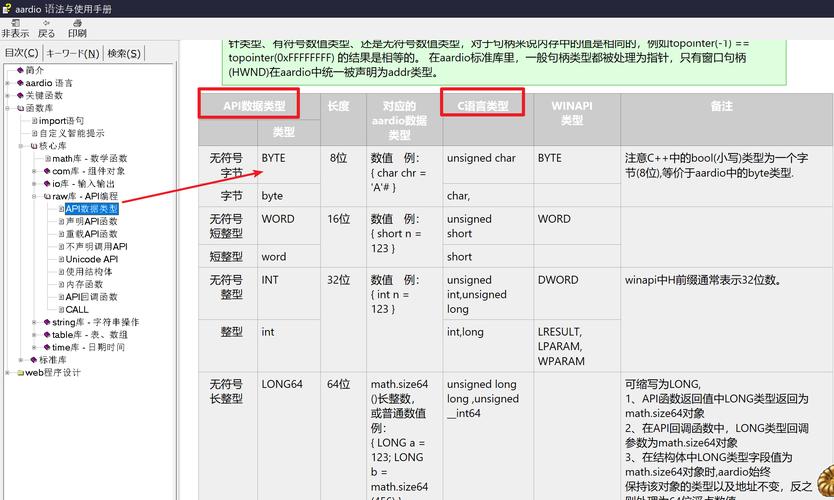
Task: Expand the time库 - 日期时间 node
Action: pos(34,347)
